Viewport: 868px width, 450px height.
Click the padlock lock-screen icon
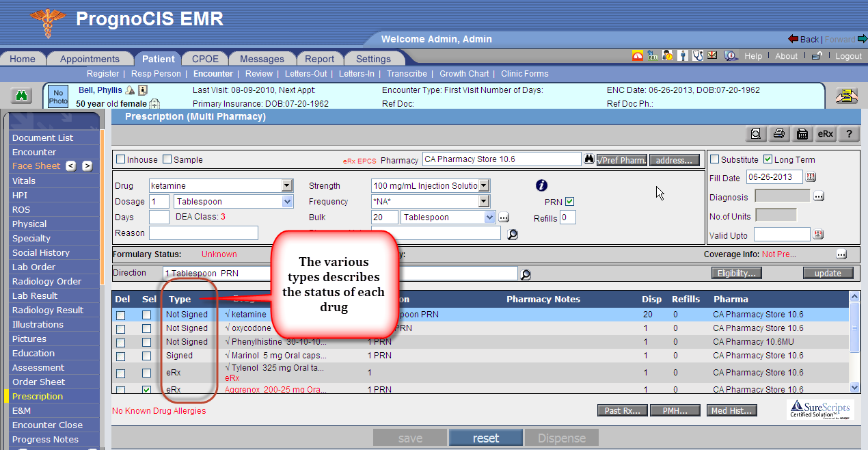[x=816, y=56]
